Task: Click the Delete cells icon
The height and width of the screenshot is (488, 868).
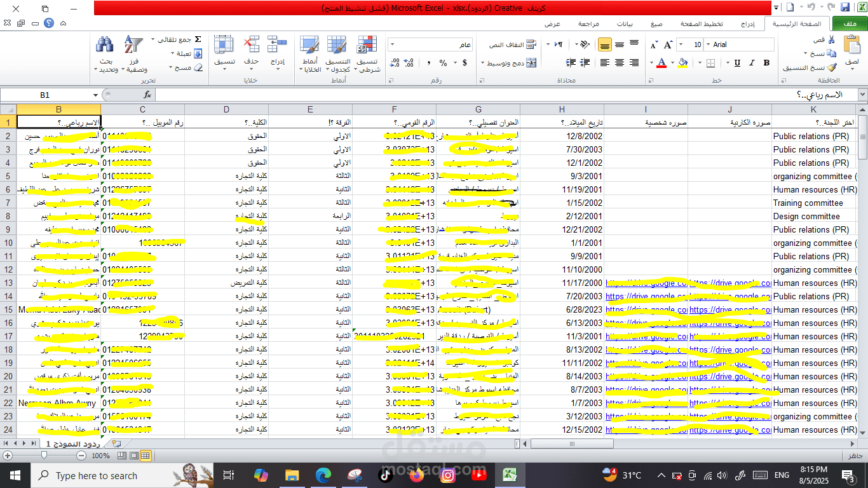Action: click(x=252, y=53)
